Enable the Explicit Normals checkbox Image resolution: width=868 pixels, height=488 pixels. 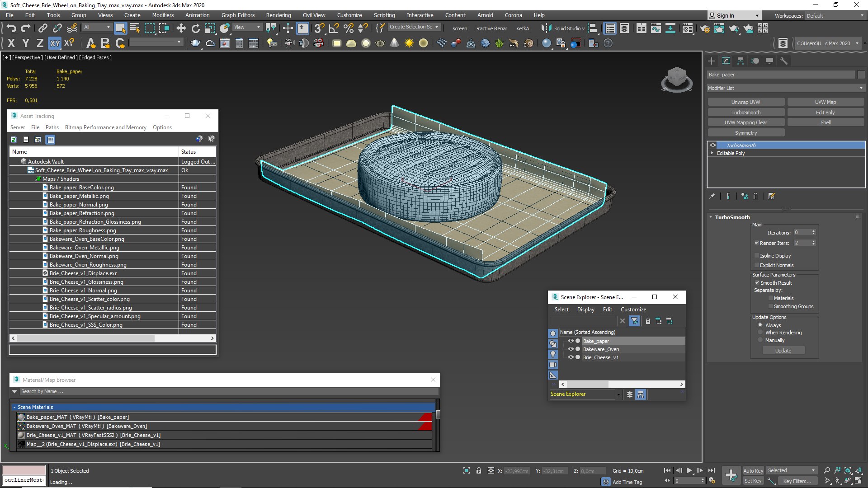(x=757, y=265)
